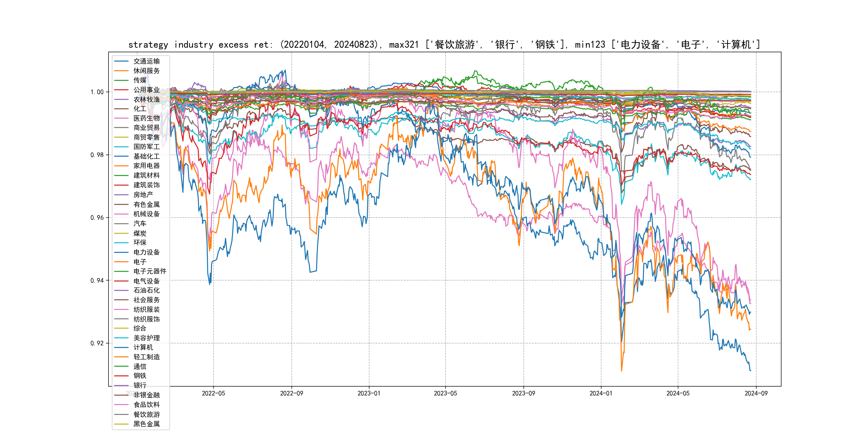
Task: Select the 国防军工 legend entry
Action: [x=146, y=147]
